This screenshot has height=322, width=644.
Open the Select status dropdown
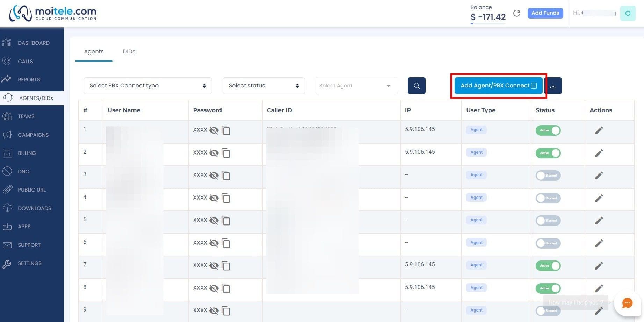pyautogui.click(x=264, y=86)
